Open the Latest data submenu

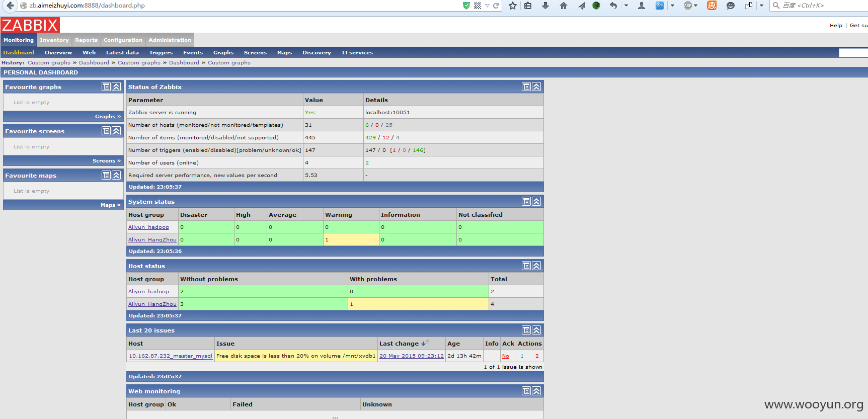tap(122, 52)
